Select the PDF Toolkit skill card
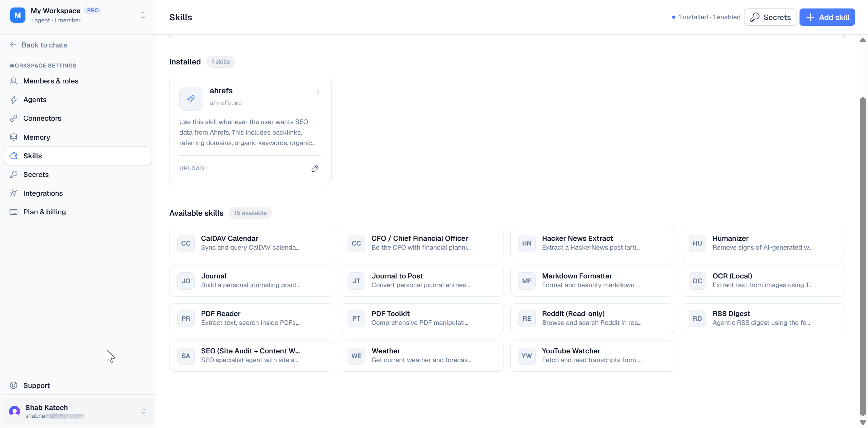Screen dimensions: 868x428 pyautogui.click(x=421, y=318)
